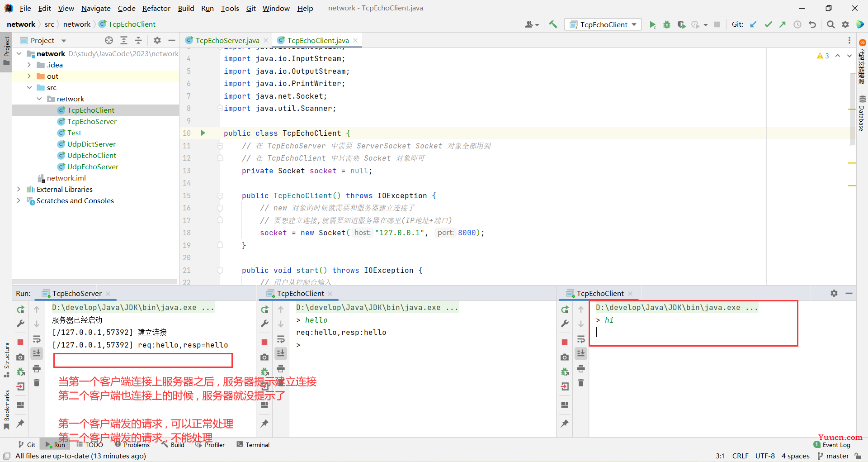Viewport: 868px width, 462px height.
Task: Build project with hammer icon
Action: 553,24
